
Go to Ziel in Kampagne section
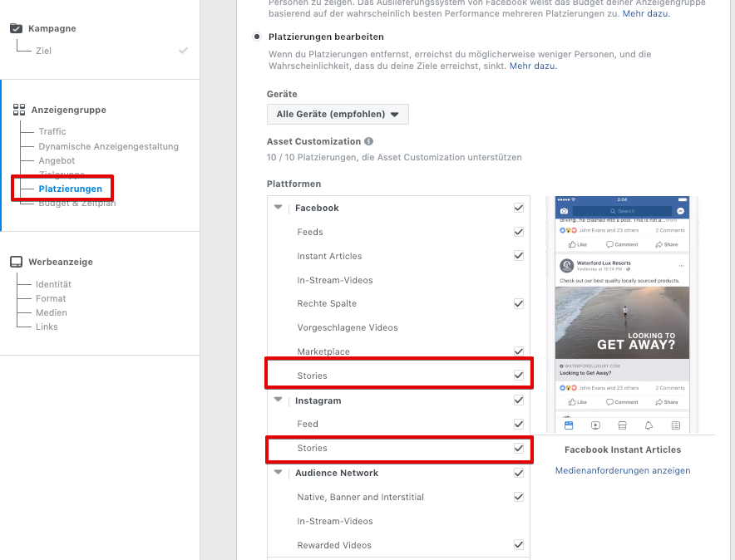point(43,51)
